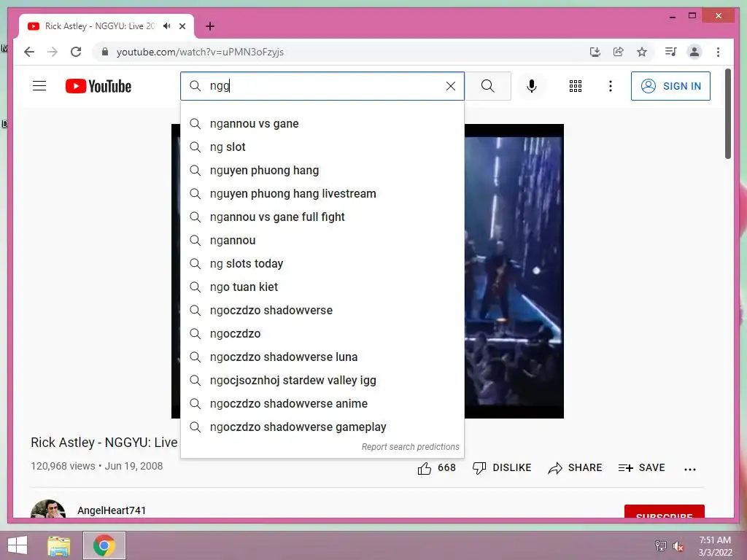Pick suggestion 'ngoczdzo shadowverse anime'
This screenshot has height=560, width=747.
click(322, 404)
